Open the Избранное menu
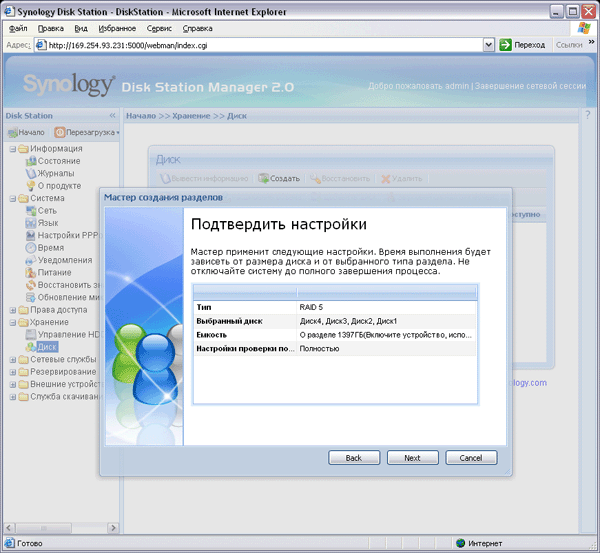The image size is (600, 553). tap(117, 29)
